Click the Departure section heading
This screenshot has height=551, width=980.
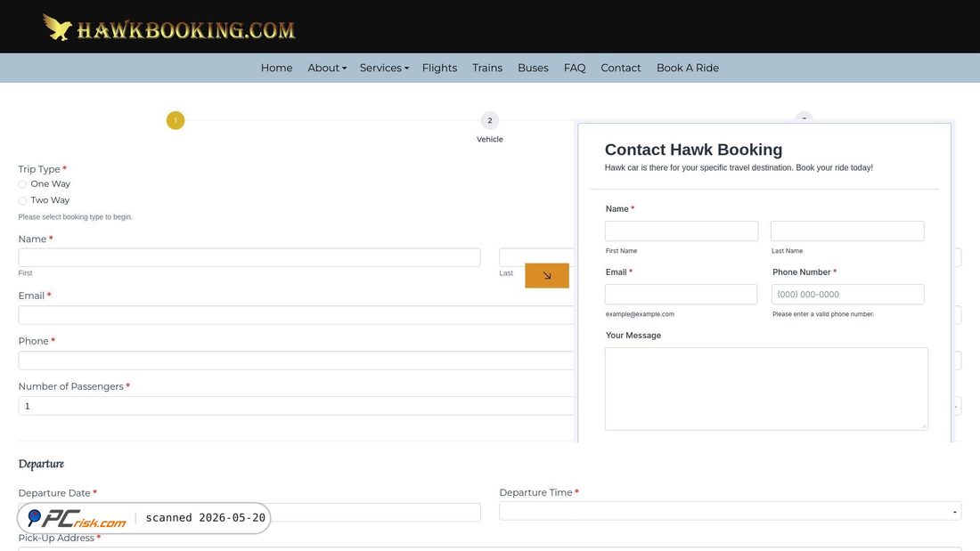(x=41, y=464)
